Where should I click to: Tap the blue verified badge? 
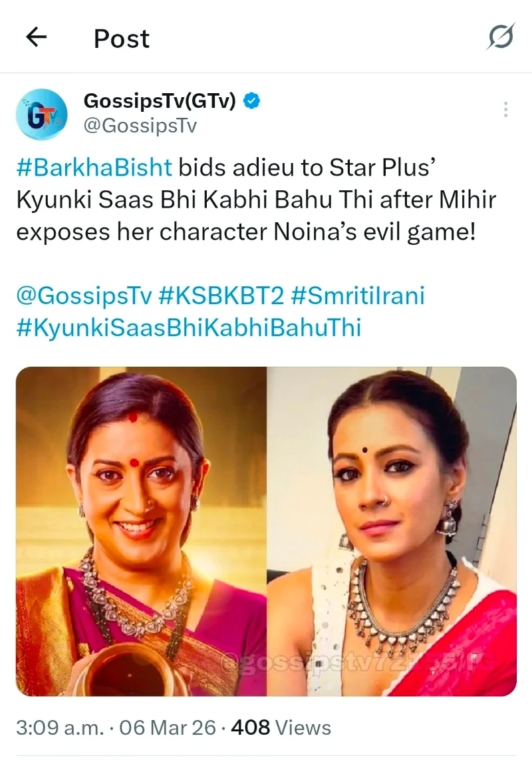251,100
